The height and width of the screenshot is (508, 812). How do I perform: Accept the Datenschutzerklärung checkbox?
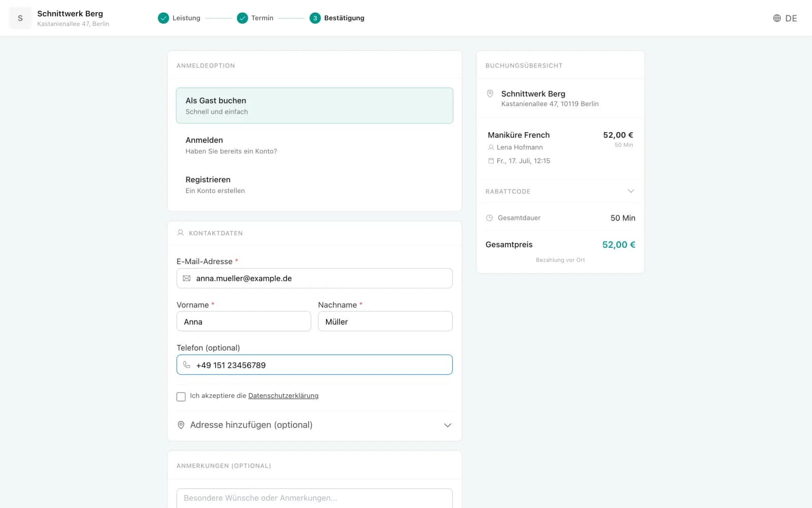(181, 396)
